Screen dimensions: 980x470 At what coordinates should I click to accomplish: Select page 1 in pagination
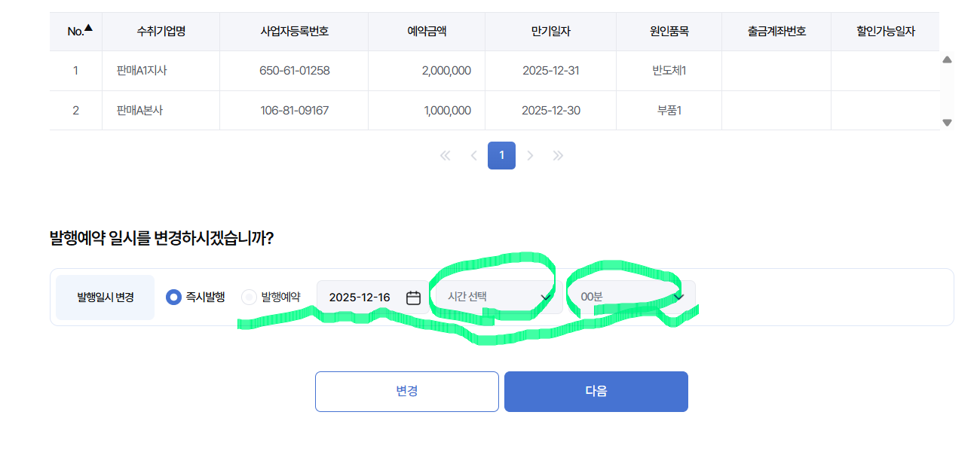click(501, 156)
